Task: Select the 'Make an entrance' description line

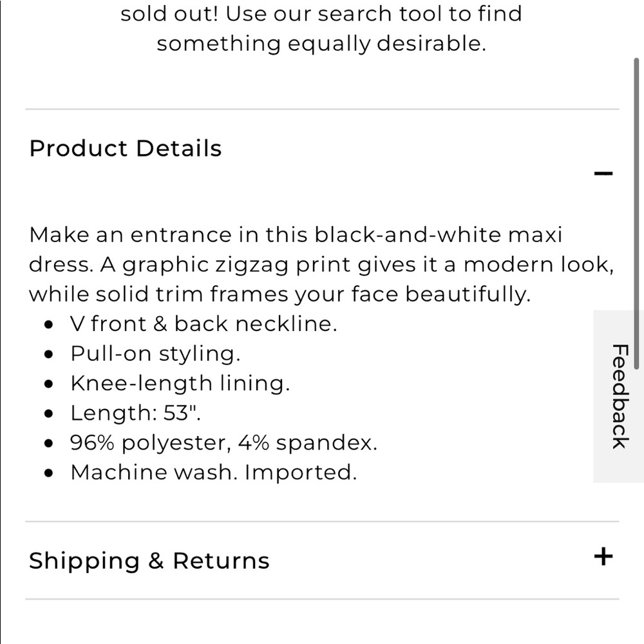Action: (x=296, y=235)
